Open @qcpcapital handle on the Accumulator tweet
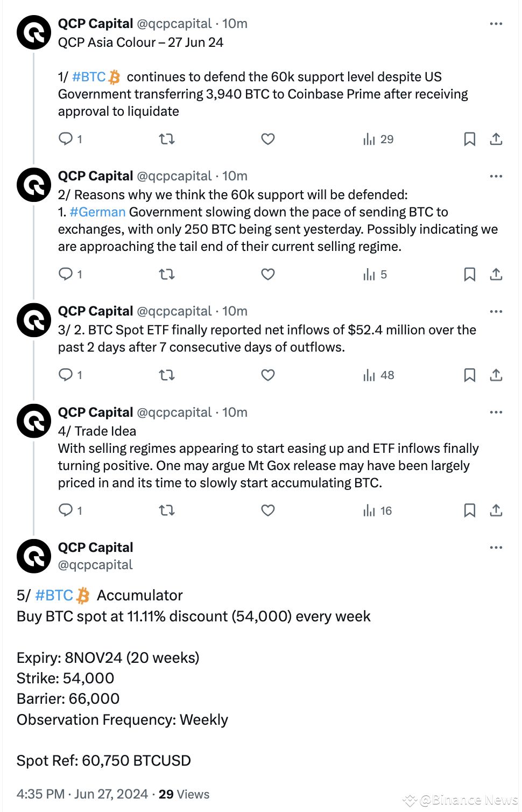Screen dimensions: 522x812 (x=95, y=565)
